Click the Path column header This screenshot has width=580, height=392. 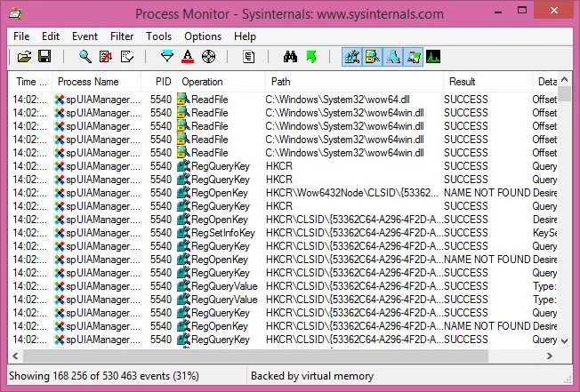[x=354, y=82]
